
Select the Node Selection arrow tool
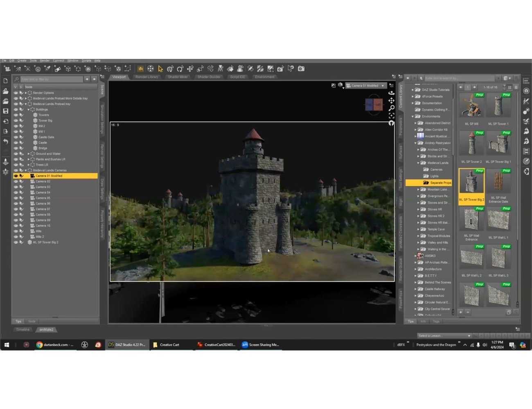(161, 69)
